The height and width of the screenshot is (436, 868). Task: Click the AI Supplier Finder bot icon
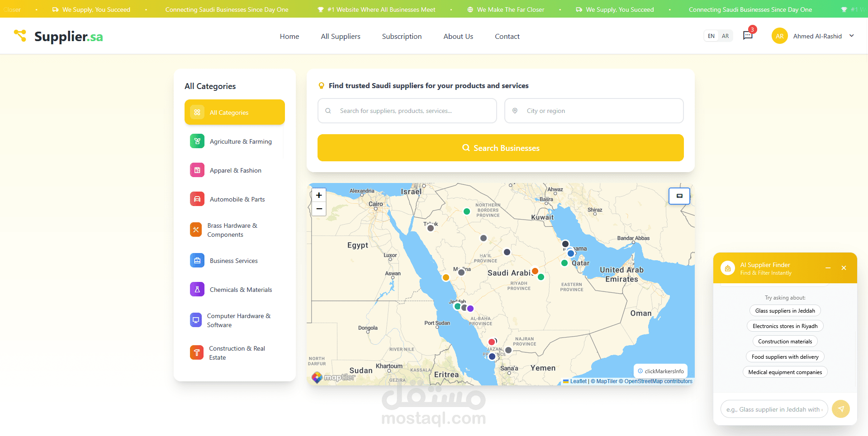(728, 268)
